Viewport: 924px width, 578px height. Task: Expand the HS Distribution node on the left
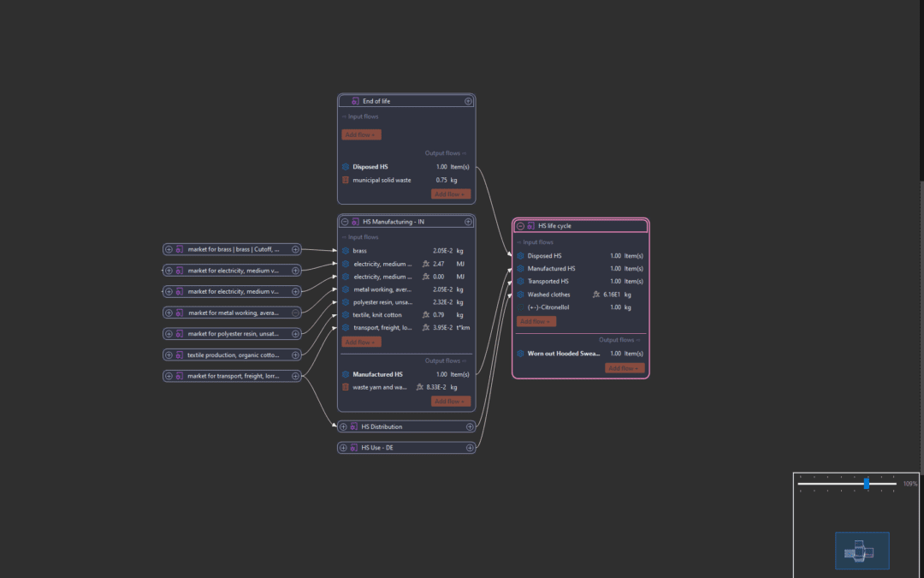343,426
